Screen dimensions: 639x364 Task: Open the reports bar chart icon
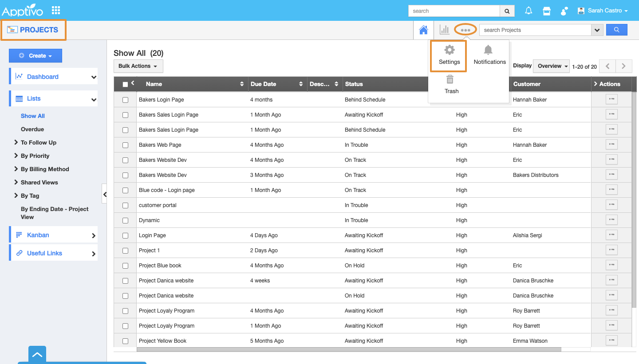click(x=444, y=30)
